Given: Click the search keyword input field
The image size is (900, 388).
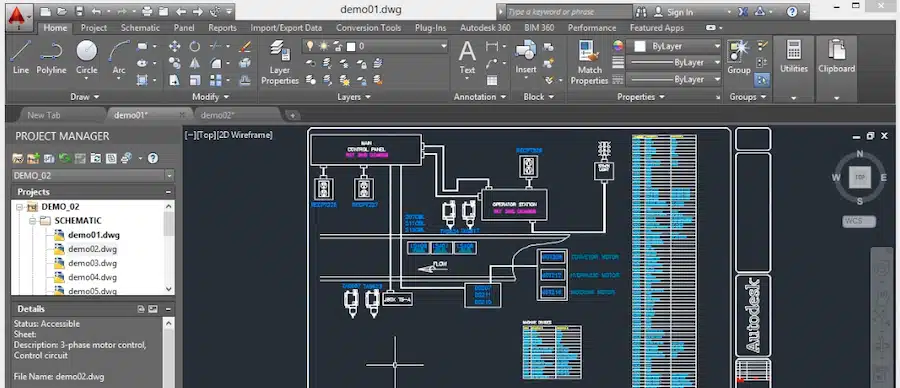Looking at the screenshot, I should click(x=568, y=11).
